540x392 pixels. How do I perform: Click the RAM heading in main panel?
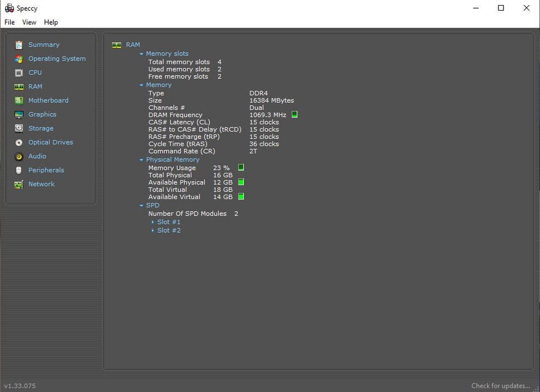[x=133, y=44]
